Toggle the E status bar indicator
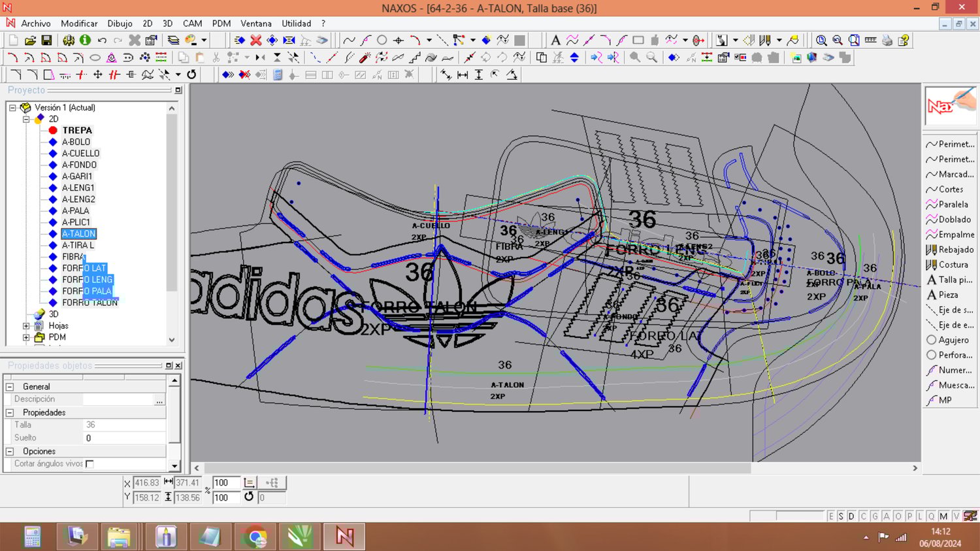The width and height of the screenshot is (980, 551). coord(831,516)
